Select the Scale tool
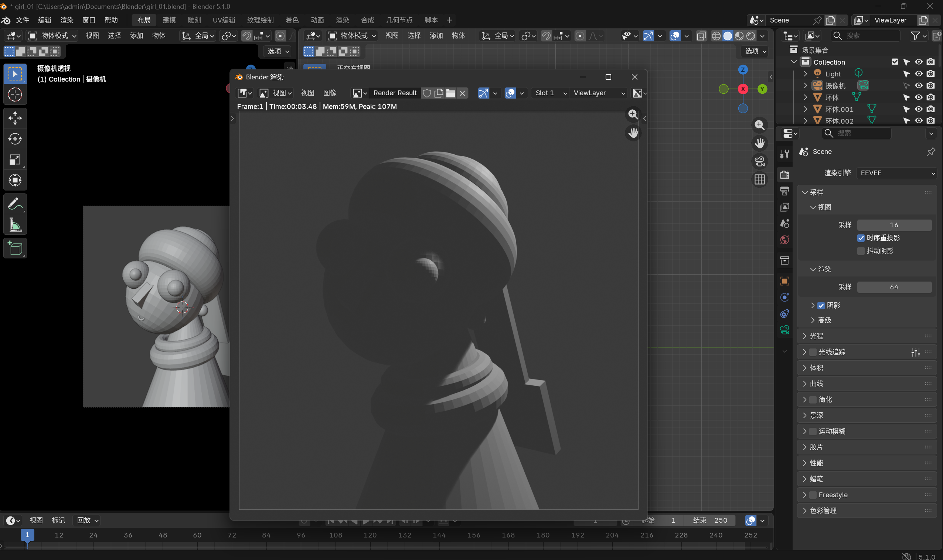 tap(15, 159)
